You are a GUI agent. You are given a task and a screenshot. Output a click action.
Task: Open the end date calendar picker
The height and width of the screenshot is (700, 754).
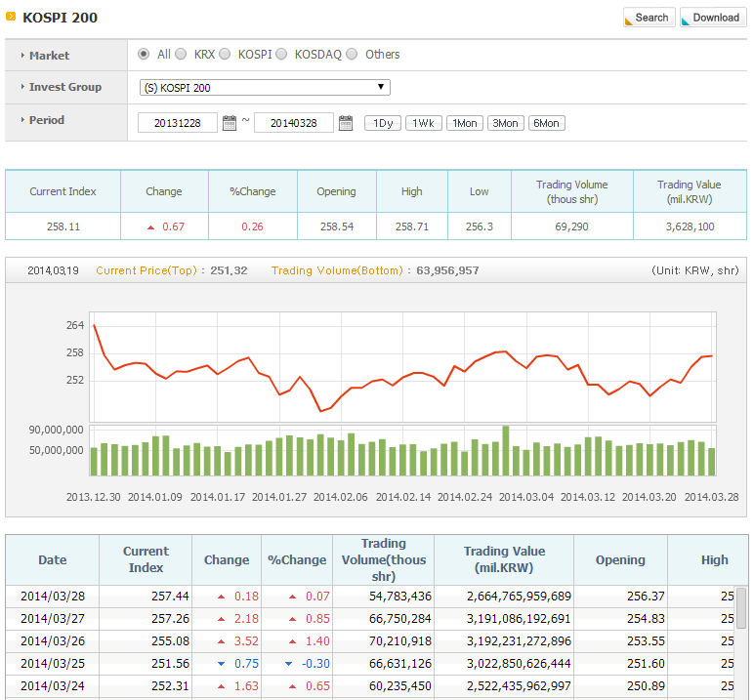pyautogui.click(x=346, y=123)
